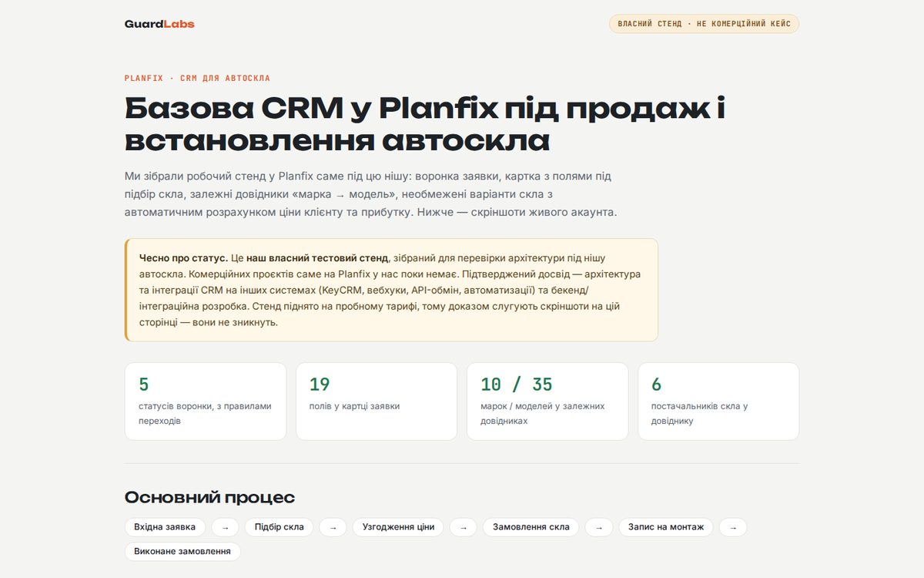The height and width of the screenshot is (578, 924).
Task: Select the "Planfix · CRM для автоскла" label
Action: (197, 79)
